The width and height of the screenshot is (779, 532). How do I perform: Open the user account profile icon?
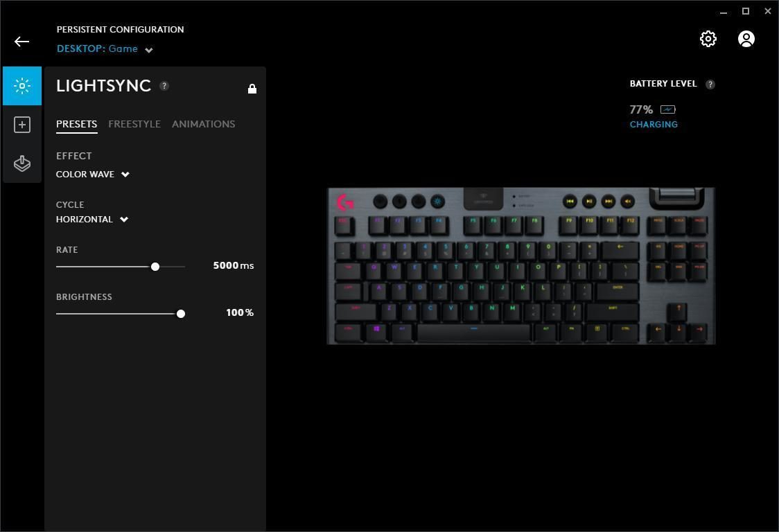click(746, 39)
